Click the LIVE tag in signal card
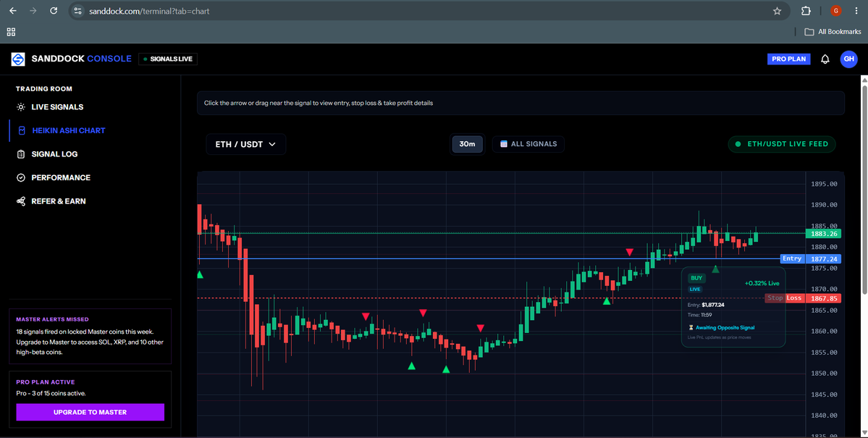 pos(695,289)
